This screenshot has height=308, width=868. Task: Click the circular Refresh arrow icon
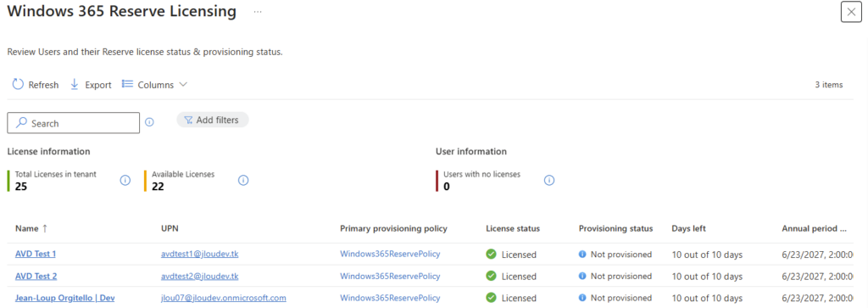pos(19,84)
